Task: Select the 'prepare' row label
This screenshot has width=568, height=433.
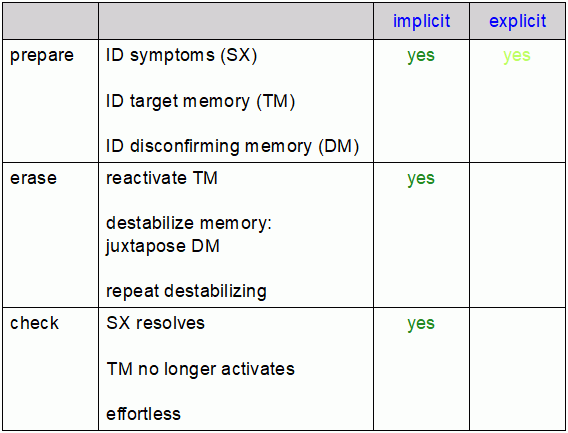Action: coord(42,56)
